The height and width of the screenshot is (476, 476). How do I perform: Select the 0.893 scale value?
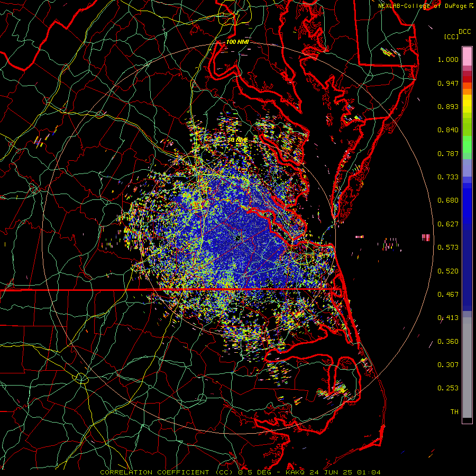[x=448, y=106]
